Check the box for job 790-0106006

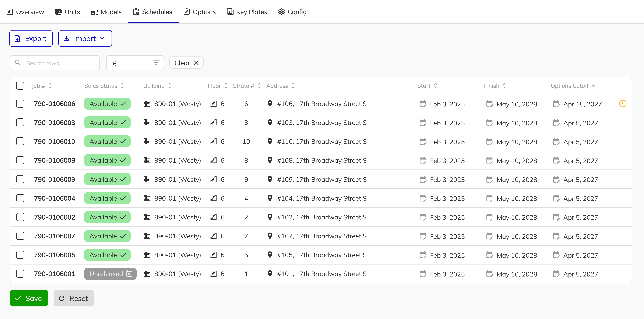pos(20,104)
